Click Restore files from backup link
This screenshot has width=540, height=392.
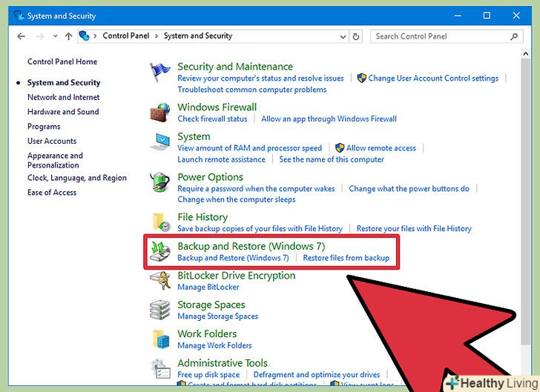pyautogui.click(x=346, y=258)
